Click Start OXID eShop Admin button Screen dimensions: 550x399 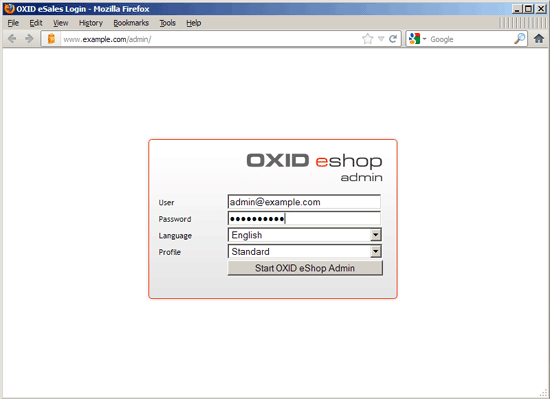[x=305, y=268]
